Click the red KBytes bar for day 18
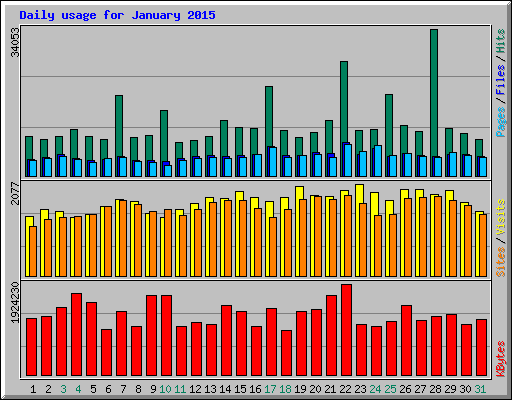The image size is (512, 400). (287, 353)
